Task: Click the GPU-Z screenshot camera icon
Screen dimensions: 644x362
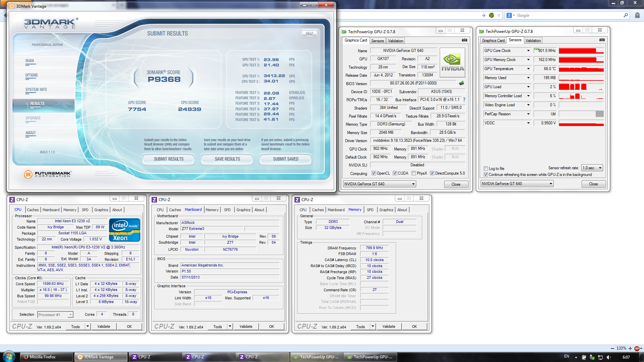Action: pos(464,40)
